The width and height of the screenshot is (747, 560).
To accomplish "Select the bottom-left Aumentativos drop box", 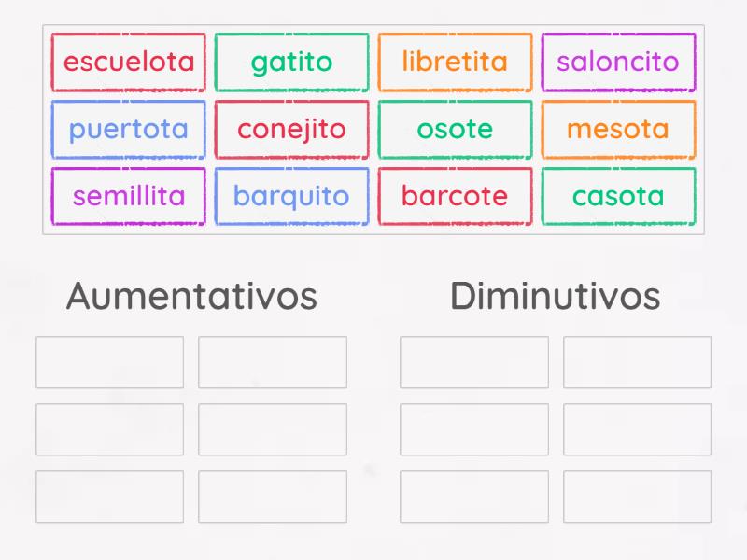I will tap(108, 496).
